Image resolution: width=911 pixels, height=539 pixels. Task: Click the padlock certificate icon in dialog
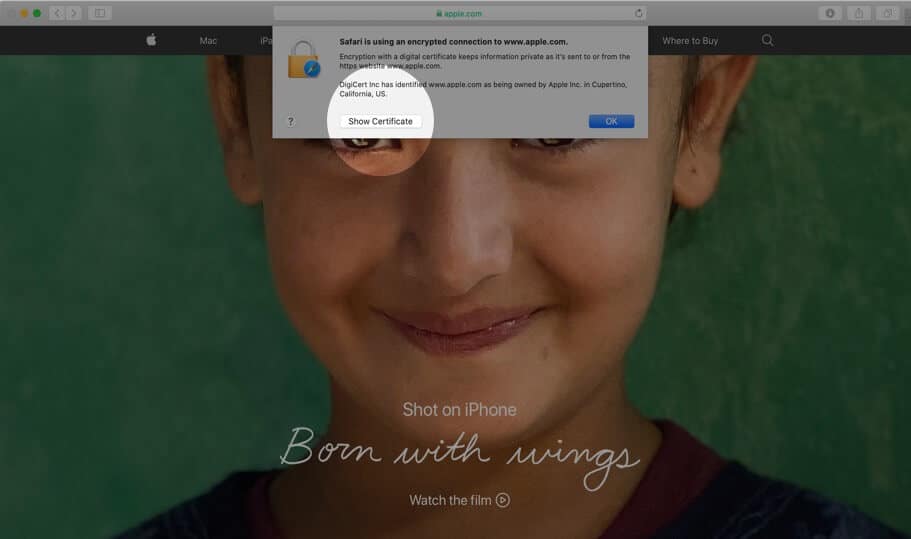coord(304,59)
